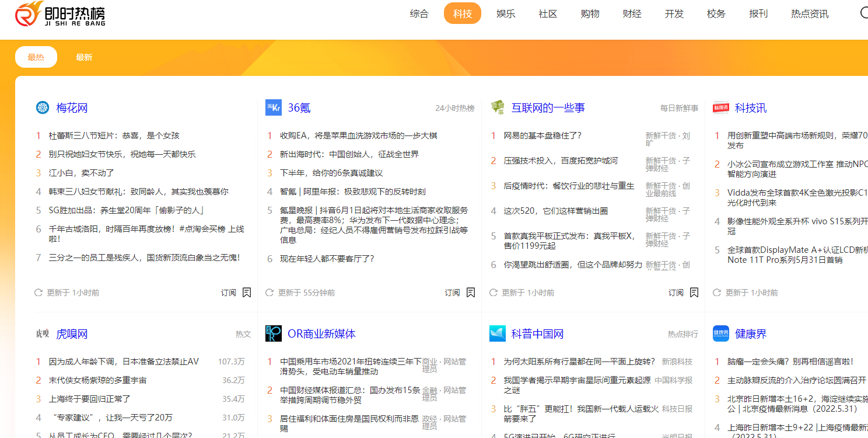Open article 杜蕾斯三八节短片：恭喜，是个女孩

click(114, 135)
